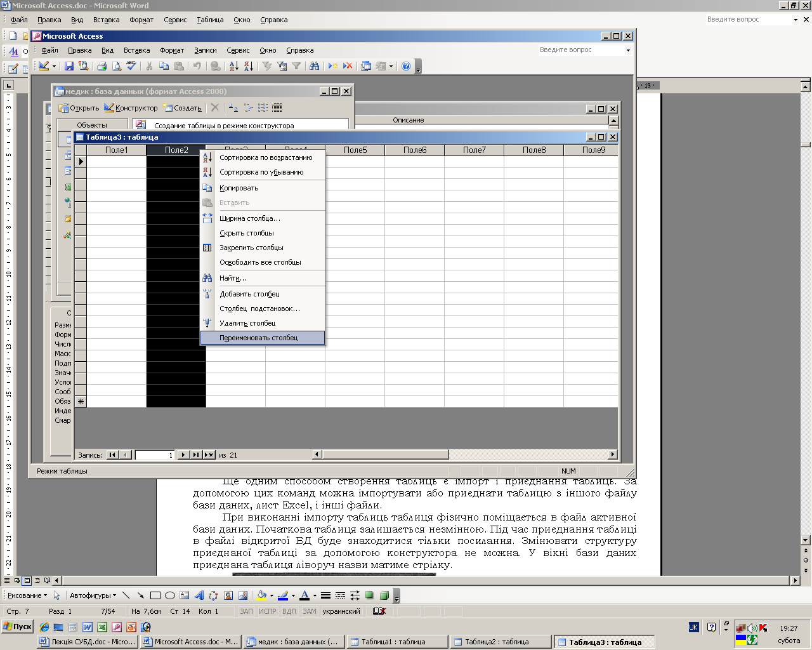Open Print Preview in Access toolbar
The image size is (812, 650).
[117, 66]
